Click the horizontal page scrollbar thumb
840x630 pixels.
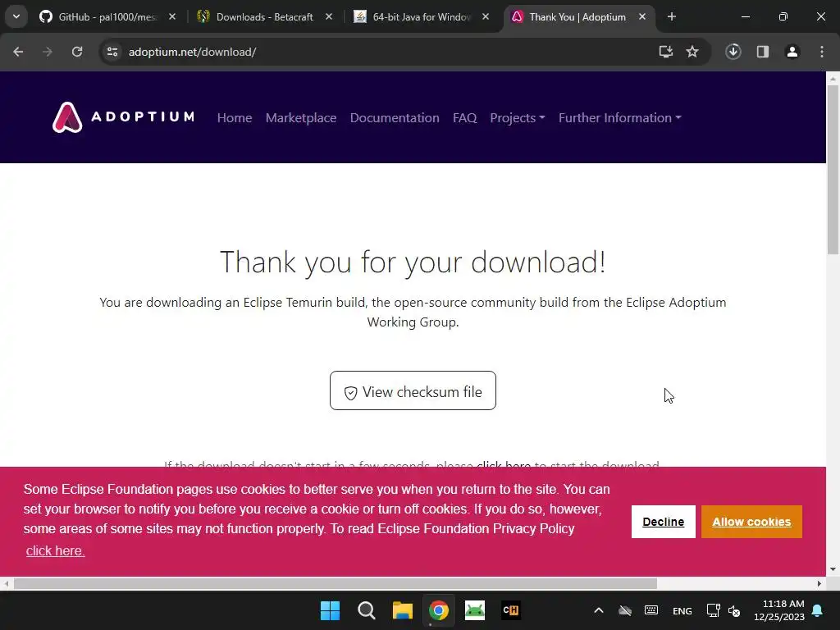[x=336, y=584]
